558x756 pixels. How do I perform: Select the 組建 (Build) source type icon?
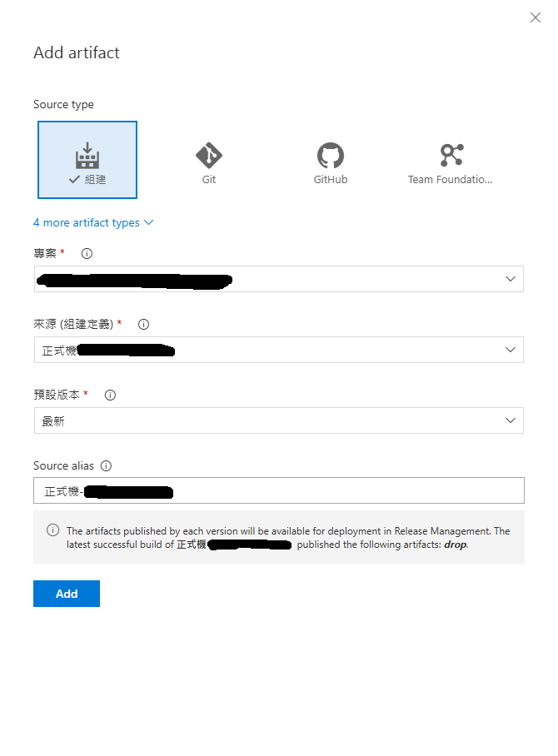(87, 156)
